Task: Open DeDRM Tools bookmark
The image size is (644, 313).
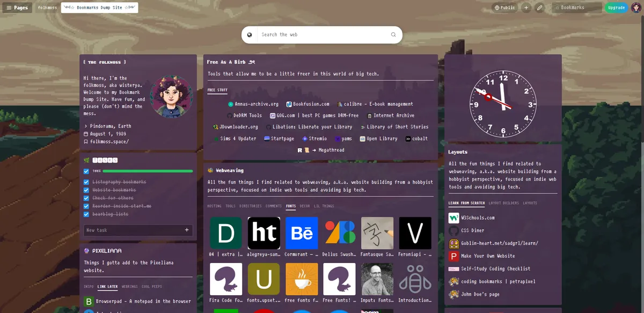Action: (245, 115)
